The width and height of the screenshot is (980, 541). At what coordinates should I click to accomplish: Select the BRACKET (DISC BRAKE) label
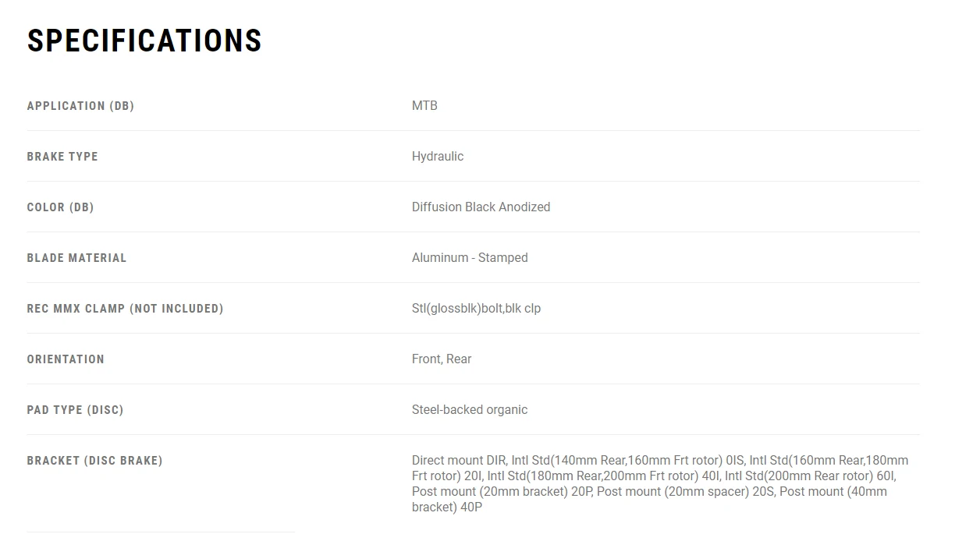pos(94,461)
